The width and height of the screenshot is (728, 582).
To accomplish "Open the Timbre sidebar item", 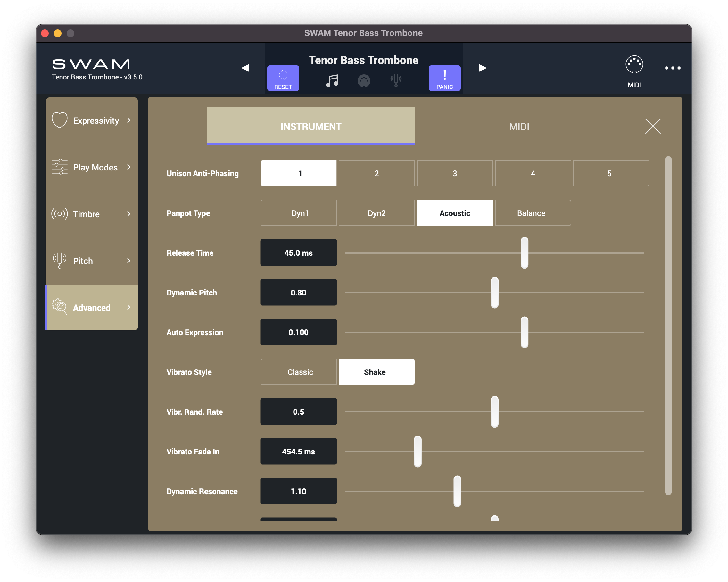I will [92, 213].
